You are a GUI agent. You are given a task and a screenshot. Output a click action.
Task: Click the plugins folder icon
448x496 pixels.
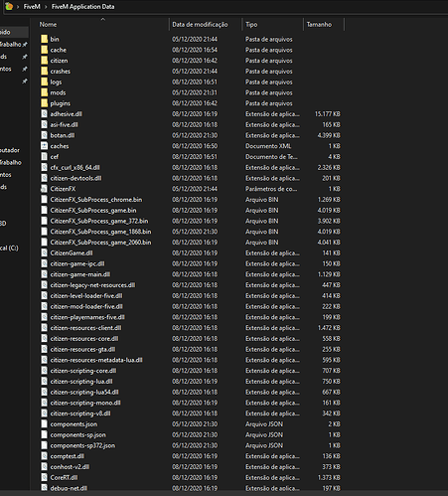pyautogui.click(x=45, y=103)
